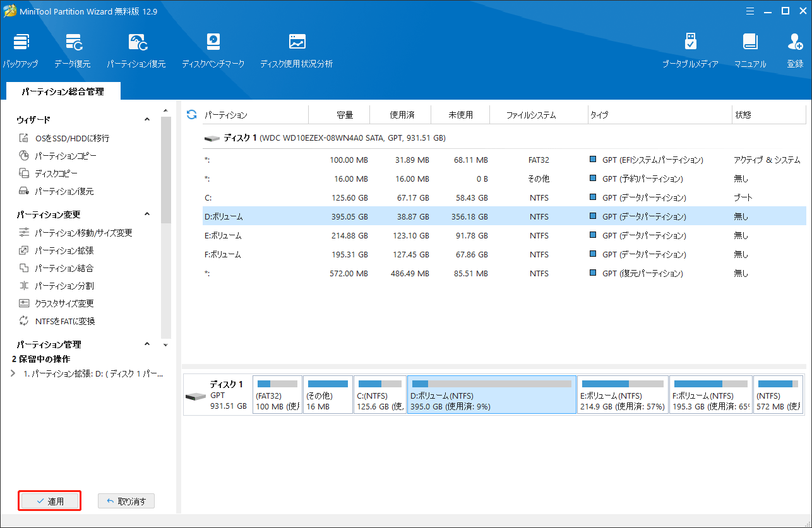812x528 pixels.
Task: Create ブータブルメディア bootable media
Action: coord(690,50)
